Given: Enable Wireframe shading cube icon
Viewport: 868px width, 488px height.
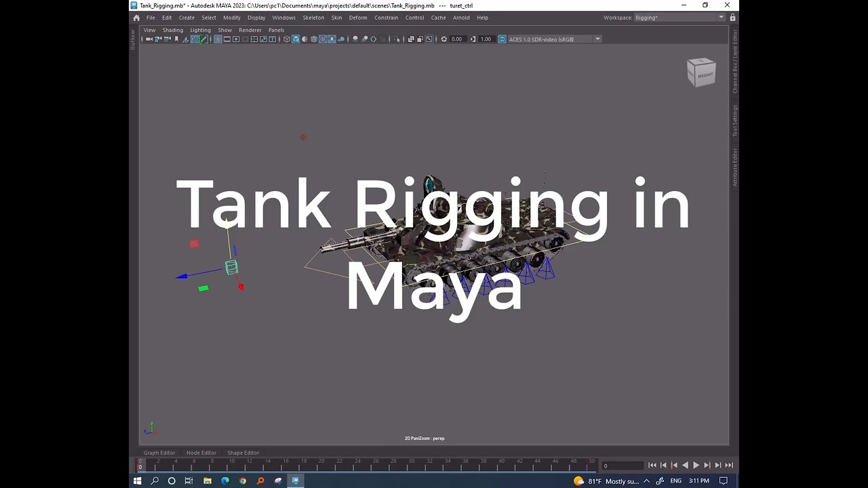Looking at the screenshot, I should 287,39.
